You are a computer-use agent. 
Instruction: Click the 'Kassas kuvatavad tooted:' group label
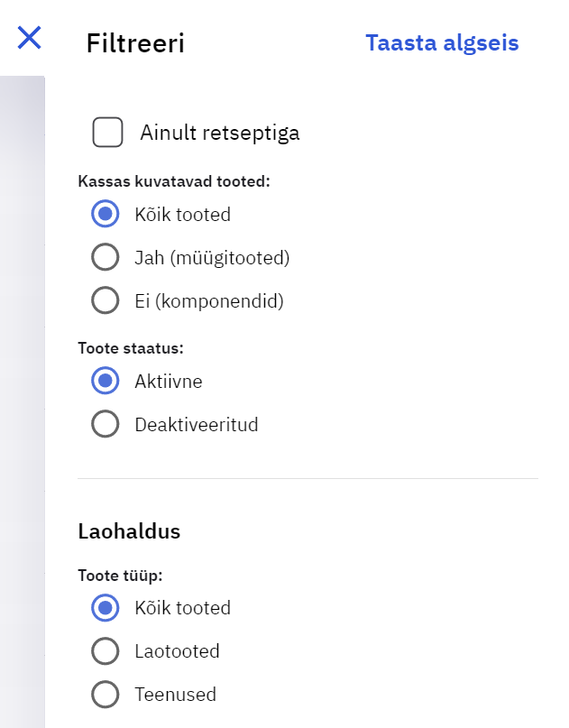(174, 181)
